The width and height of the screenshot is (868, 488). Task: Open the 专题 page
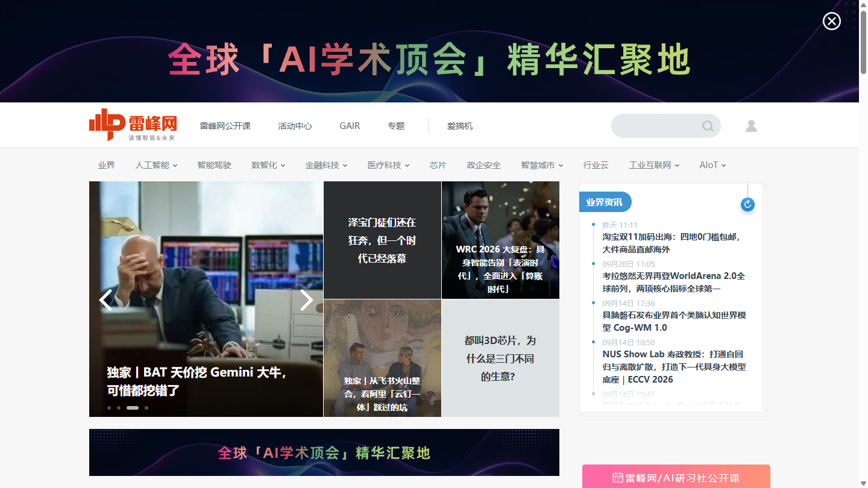tap(396, 126)
